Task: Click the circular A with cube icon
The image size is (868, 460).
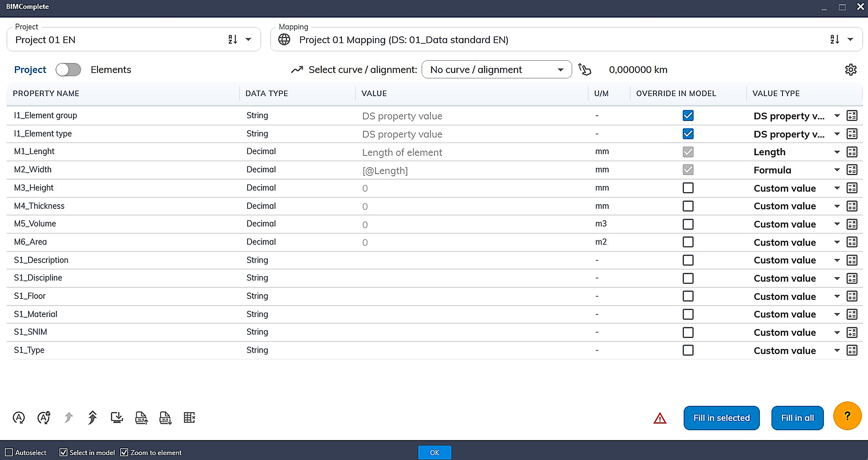Action: tap(44, 418)
